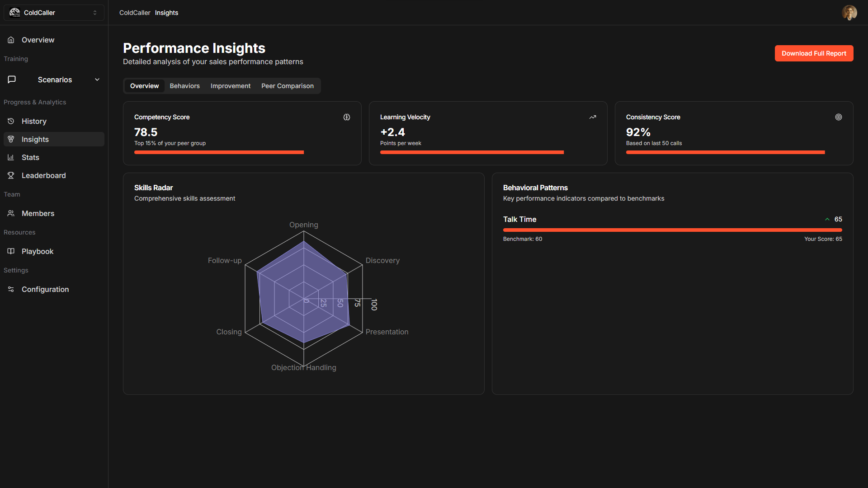This screenshot has height=488, width=868.
Task: Switch to Behaviors tab
Action: 185,85
